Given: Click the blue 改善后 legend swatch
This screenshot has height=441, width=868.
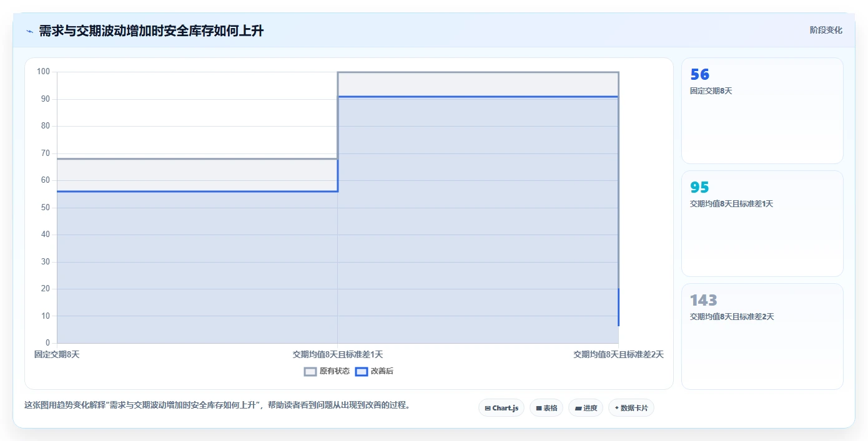Looking at the screenshot, I should point(361,371).
